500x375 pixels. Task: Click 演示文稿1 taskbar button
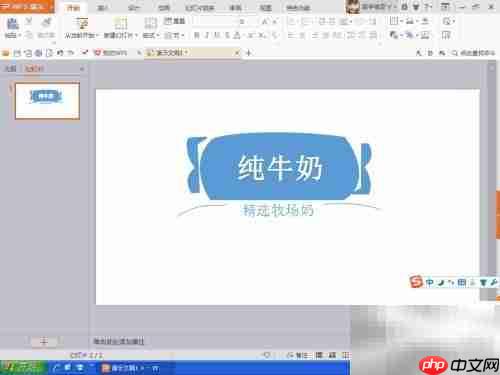pos(132,368)
